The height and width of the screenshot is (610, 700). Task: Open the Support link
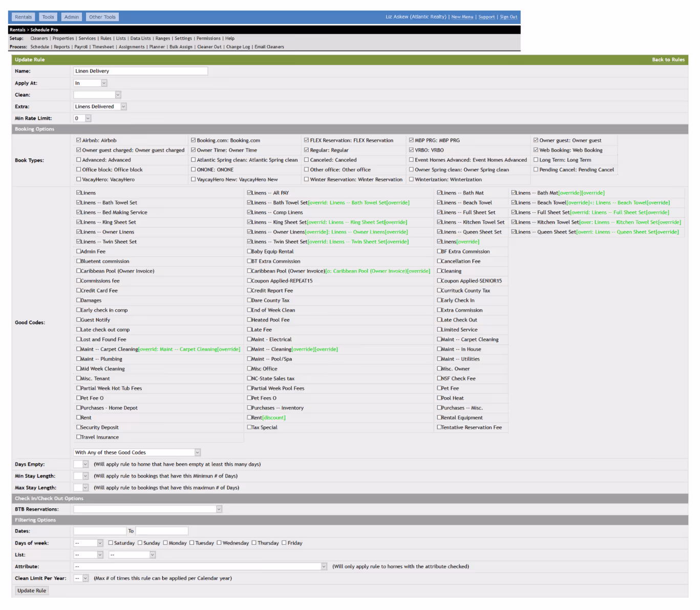(486, 17)
